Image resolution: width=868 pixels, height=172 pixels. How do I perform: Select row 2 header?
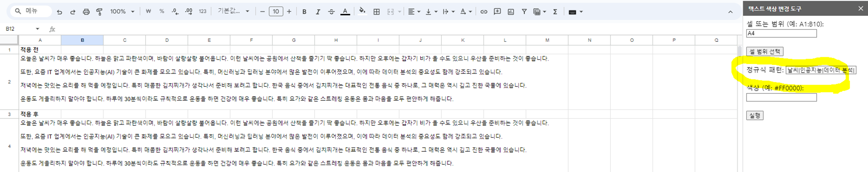9,82
